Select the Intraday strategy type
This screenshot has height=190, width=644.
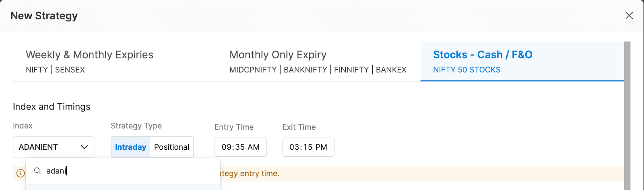click(130, 147)
